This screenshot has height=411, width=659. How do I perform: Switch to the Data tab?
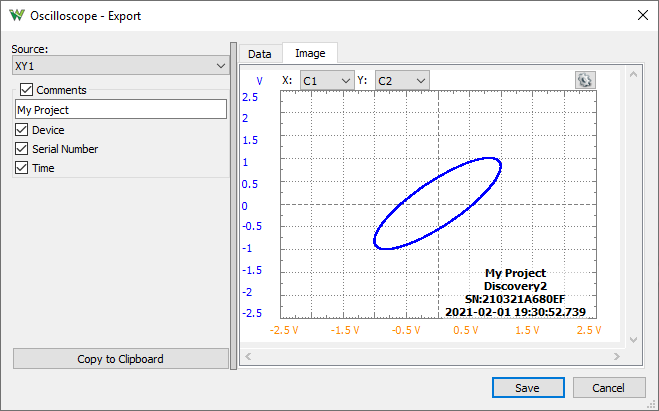(x=259, y=54)
